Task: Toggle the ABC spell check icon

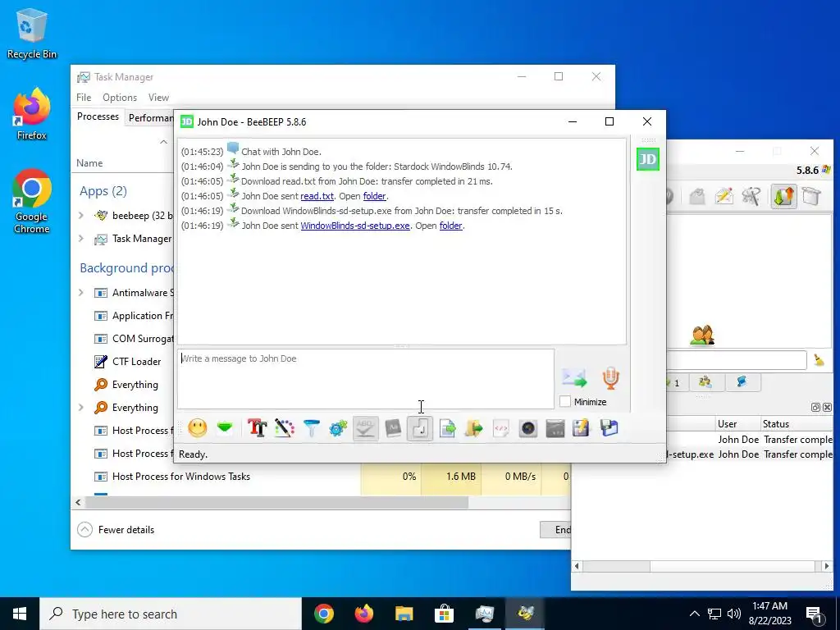Action: [x=366, y=428]
